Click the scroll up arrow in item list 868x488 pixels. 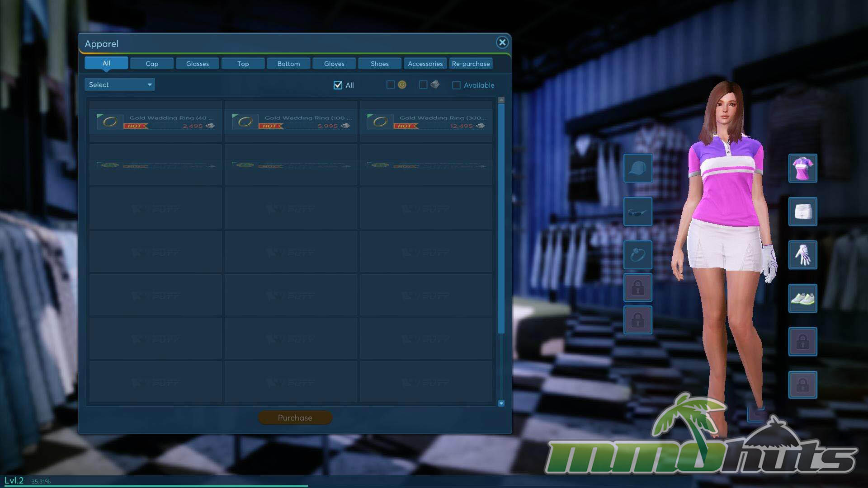pos(501,99)
